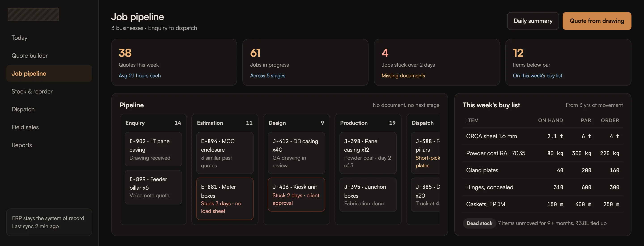
Task: Click the Daily summary button
Action: (x=533, y=21)
